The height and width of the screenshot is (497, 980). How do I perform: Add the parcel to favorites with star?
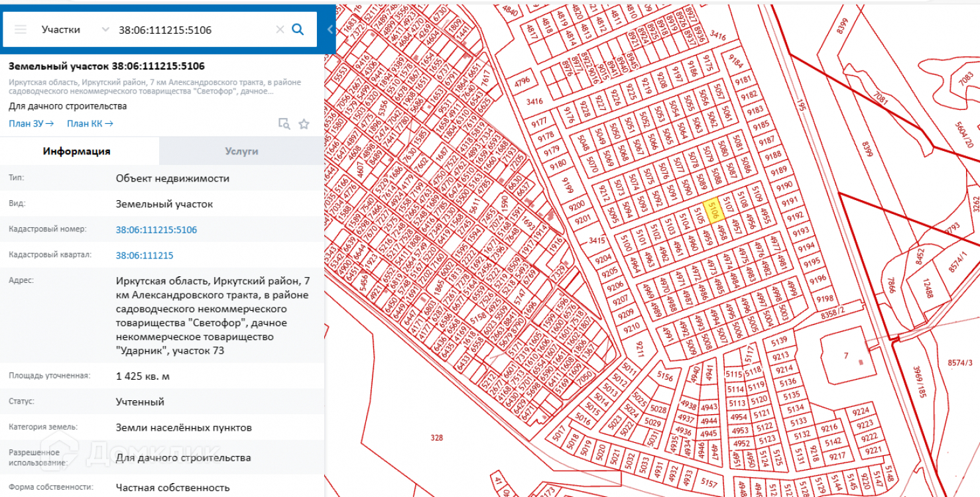coord(304,123)
